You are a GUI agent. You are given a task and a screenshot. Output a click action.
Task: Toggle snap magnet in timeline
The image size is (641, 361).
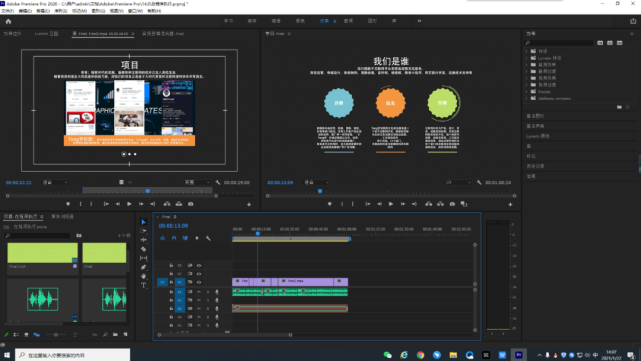174,238
